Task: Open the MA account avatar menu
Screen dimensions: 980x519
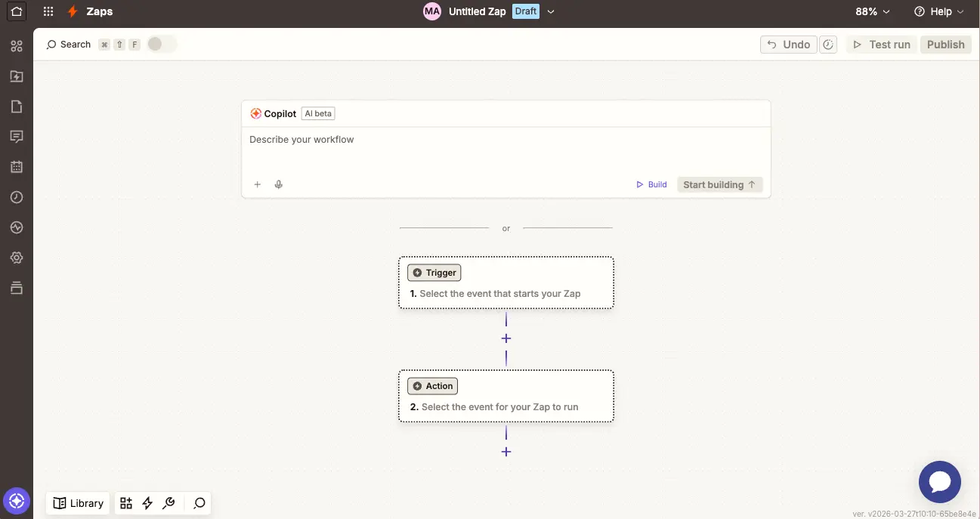Action: 431,11
